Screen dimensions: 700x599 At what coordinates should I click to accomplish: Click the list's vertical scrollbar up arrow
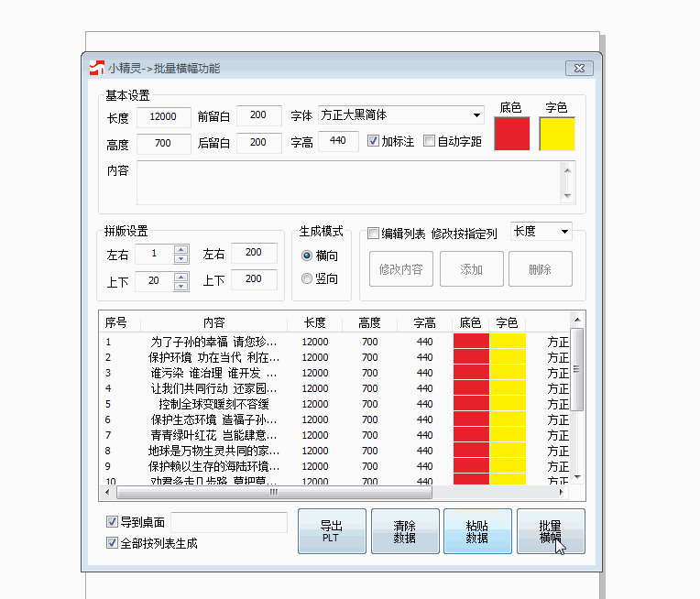577,320
